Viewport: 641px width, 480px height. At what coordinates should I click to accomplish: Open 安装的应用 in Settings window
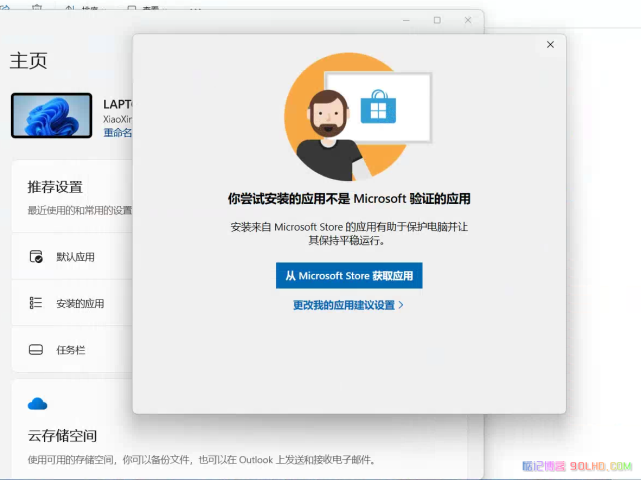coord(72,303)
